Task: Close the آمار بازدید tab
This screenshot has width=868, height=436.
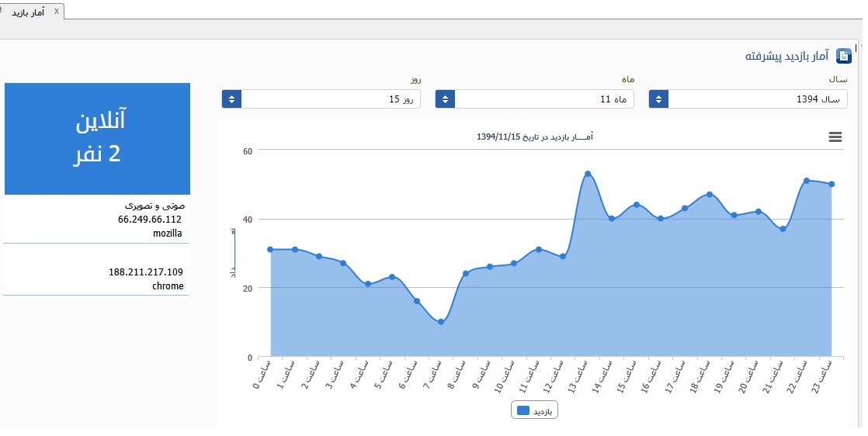Action: click(56, 11)
